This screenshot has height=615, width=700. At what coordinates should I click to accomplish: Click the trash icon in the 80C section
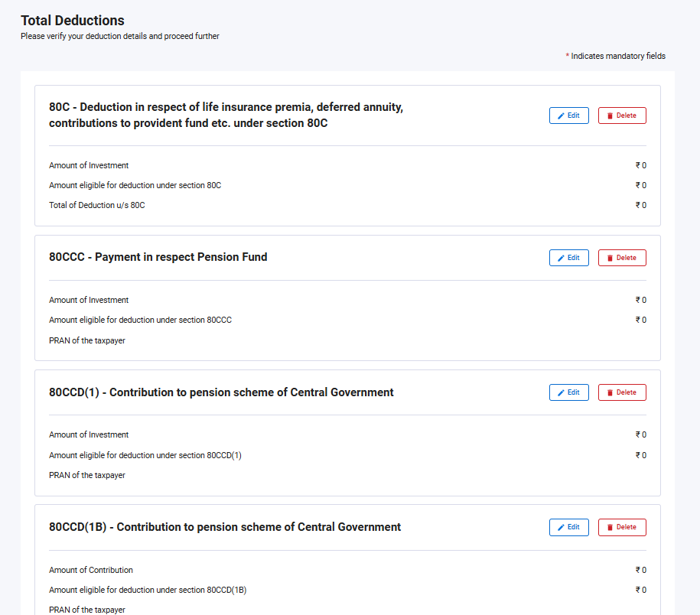tap(610, 116)
